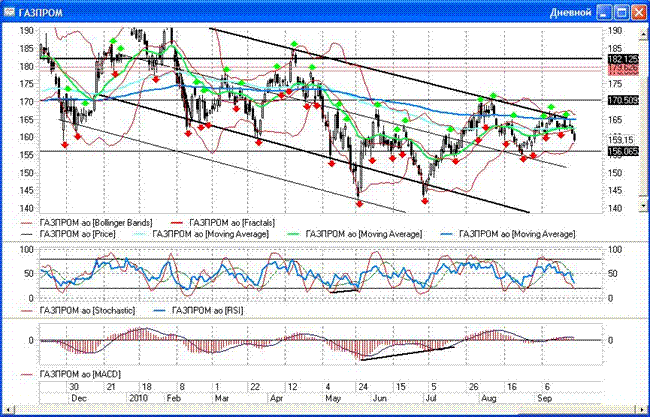Click the red 179.626 price level label

pos(623,68)
